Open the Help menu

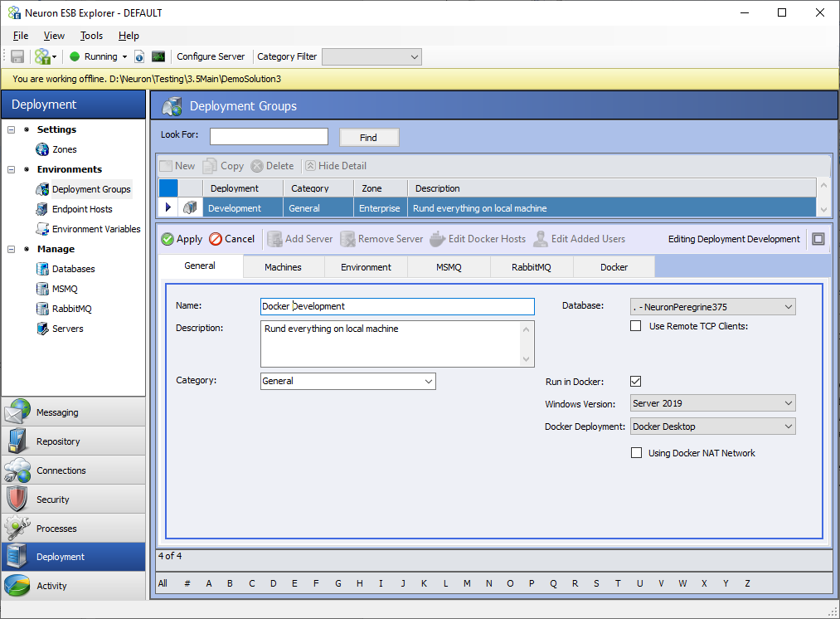point(129,36)
